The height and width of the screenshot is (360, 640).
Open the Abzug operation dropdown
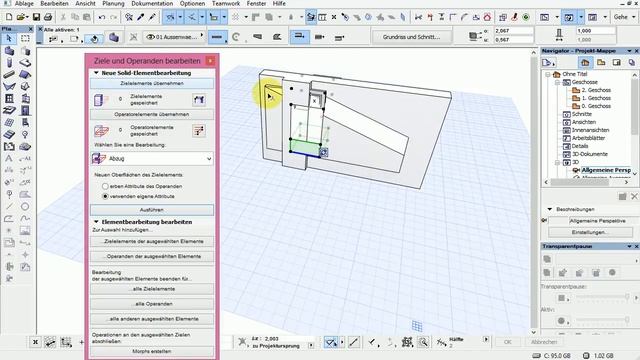tap(152, 158)
